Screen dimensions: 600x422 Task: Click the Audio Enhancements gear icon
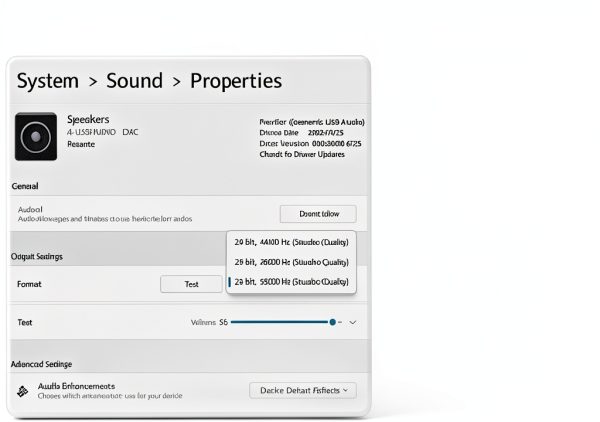(x=23, y=391)
